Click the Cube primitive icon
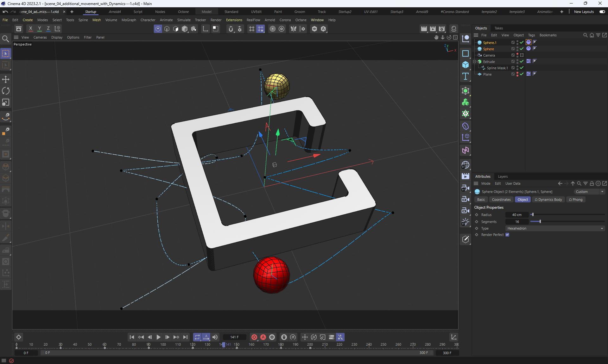608x364 pixels. point(465,65)
